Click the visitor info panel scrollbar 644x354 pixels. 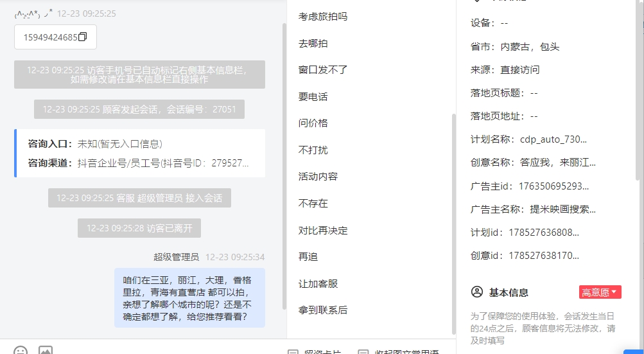pos(638,90)
